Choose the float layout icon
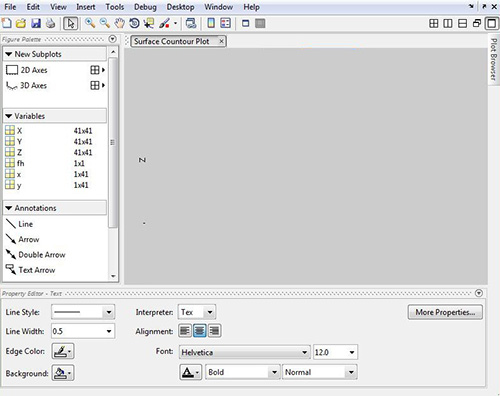500x396 pixels. pos(477,23)
